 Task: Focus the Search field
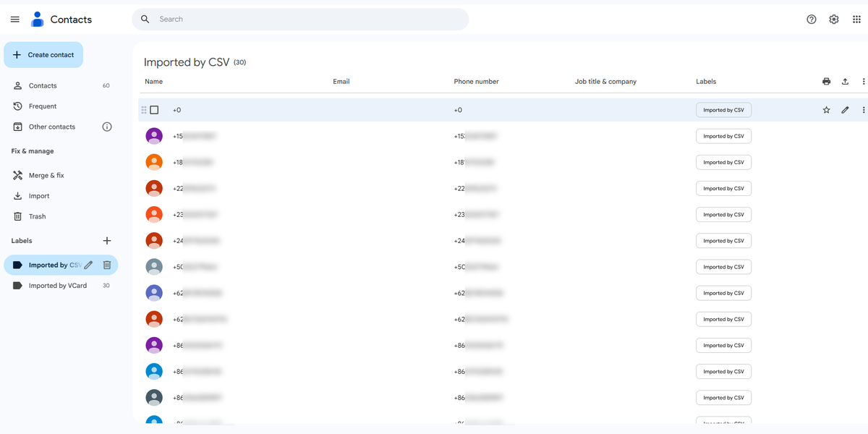click(300, 19)
